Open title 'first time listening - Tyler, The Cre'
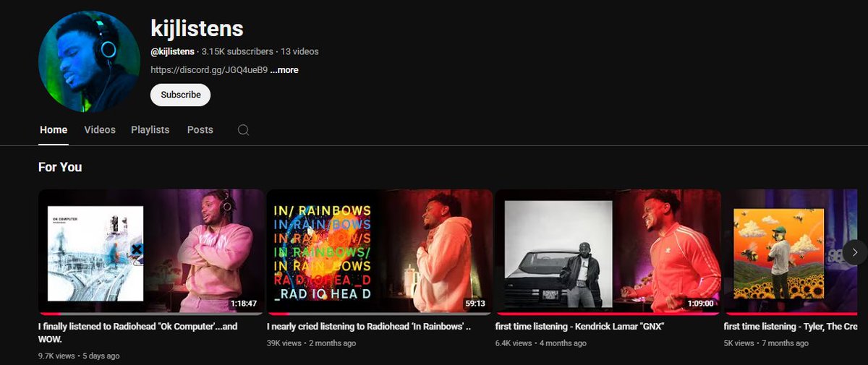 pyautogui.click(x=791, y=327)
